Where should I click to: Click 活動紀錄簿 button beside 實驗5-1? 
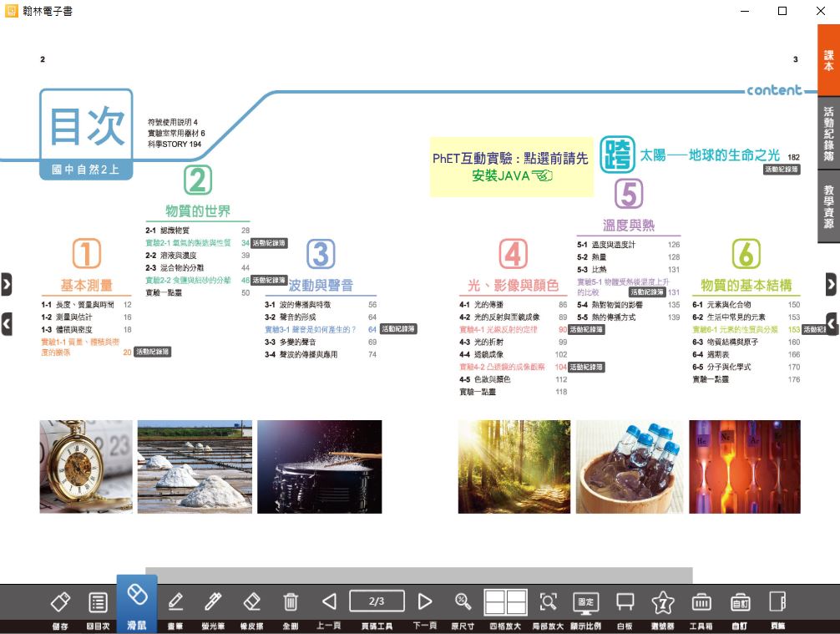[x=647, y=292]
